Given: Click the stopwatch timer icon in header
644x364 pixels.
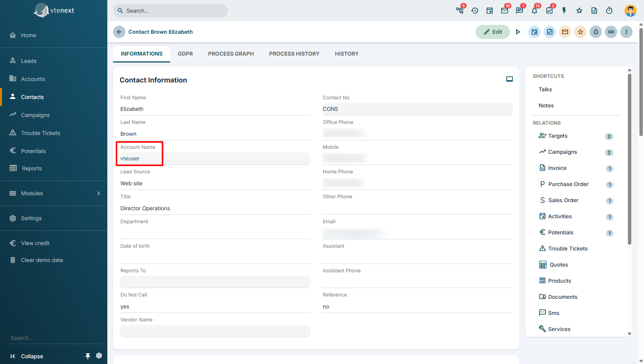Looking at the screenshot, I should [609, 11].
